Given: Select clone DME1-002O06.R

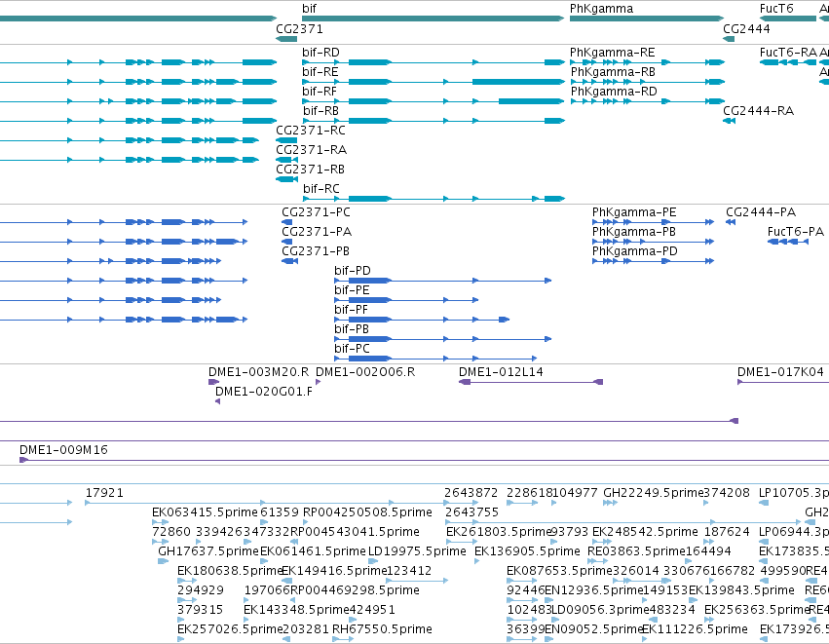Looking at the screenshot, I should point(318,382).
